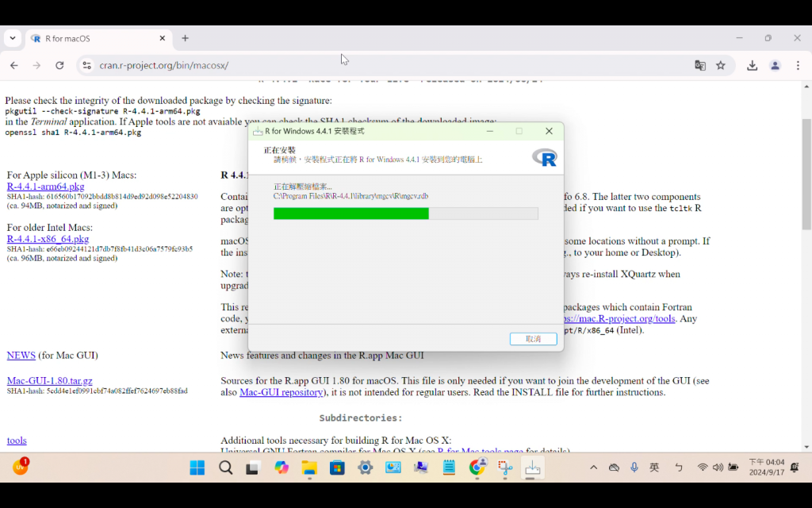This screenshot has height=508, width=812.
Task: Select the R for macOS tab
Action: click(x=98, y=38)
